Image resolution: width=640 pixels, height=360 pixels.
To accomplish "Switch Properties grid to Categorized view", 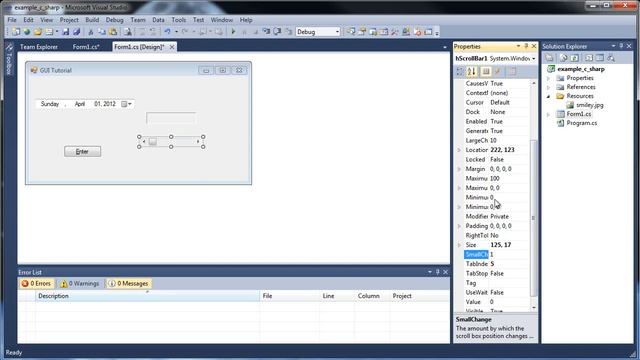I will [x=460, y=71].
